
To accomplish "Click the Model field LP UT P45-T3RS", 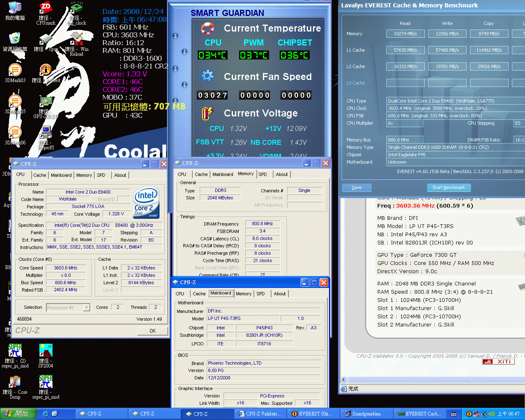I will pos(244,319).
